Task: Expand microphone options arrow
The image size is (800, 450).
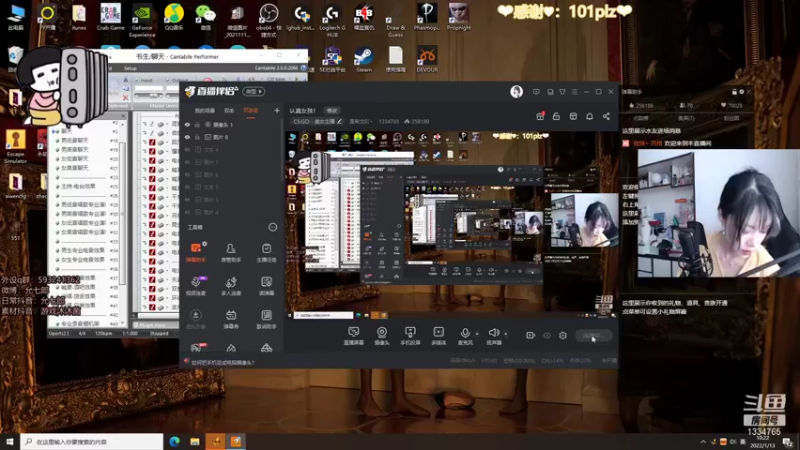Action: tap(477, 334)
